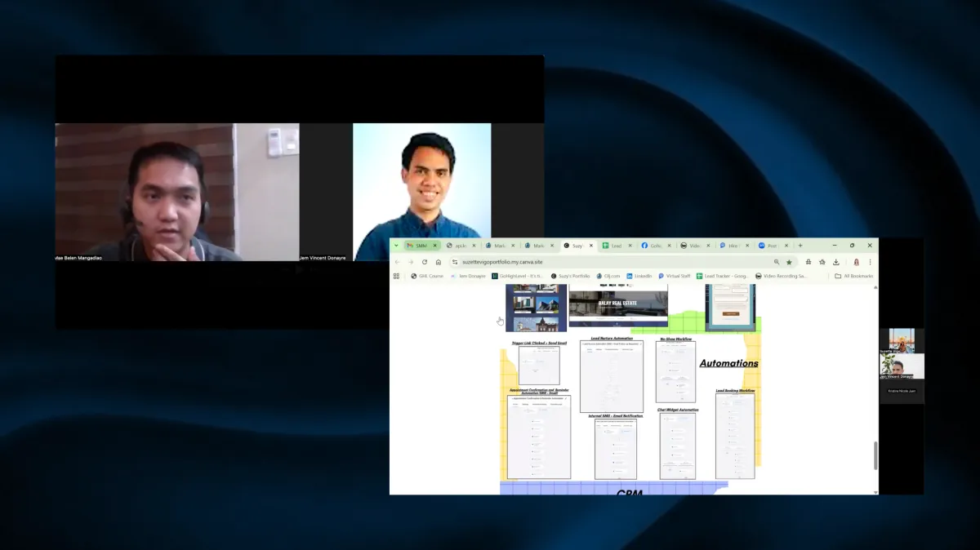Close the active Suzy tab
980x550 pixels.
[591, 245]
